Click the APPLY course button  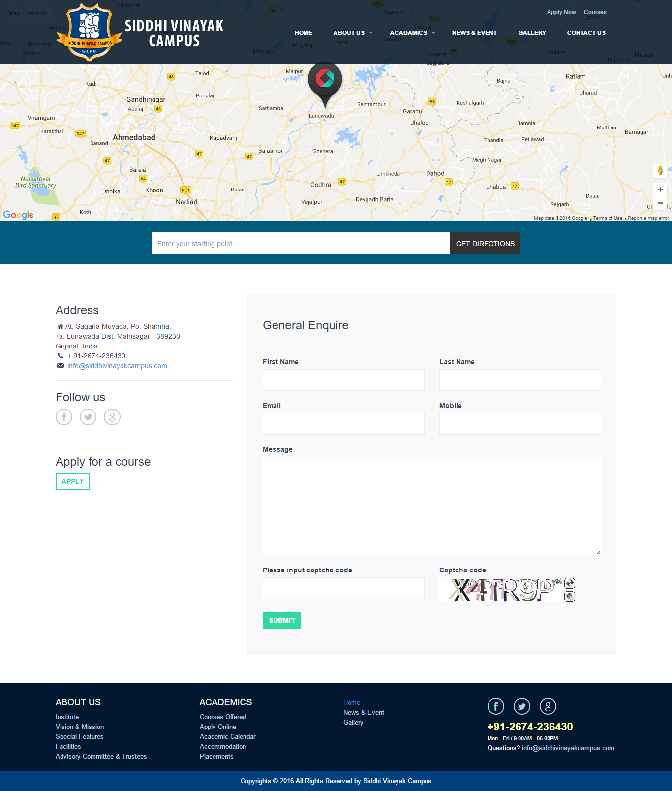click(72, 481)
